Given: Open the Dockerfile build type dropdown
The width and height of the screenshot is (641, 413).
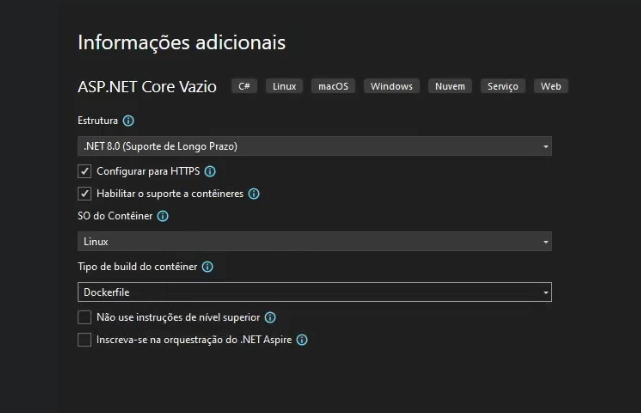Looking at the screenshot, I should pos(314,292).
